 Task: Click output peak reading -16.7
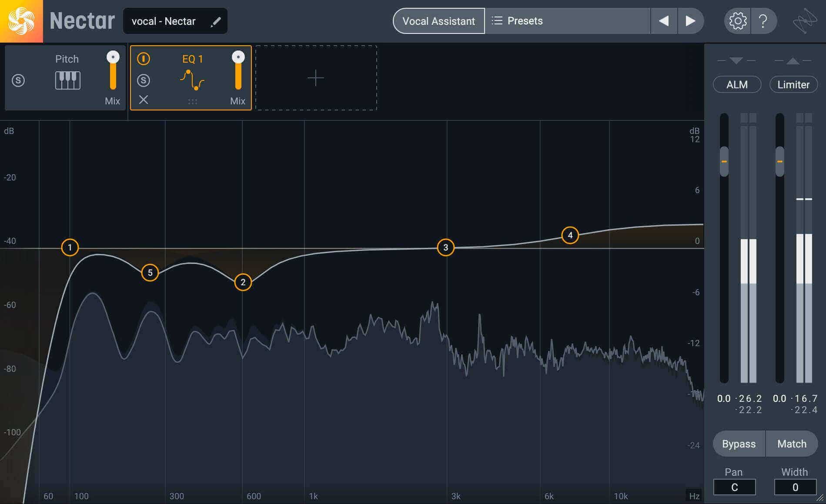[x=805, y=398]
